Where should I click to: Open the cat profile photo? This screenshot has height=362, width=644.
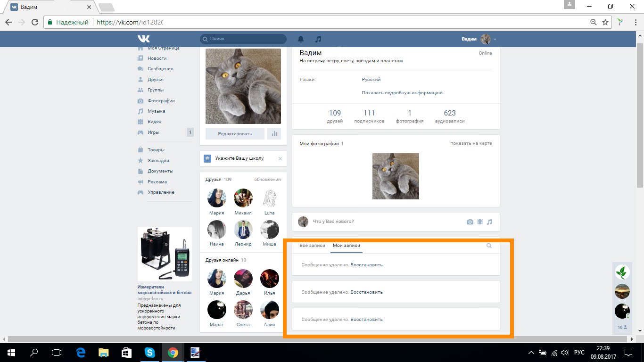(x=243, y=86)
